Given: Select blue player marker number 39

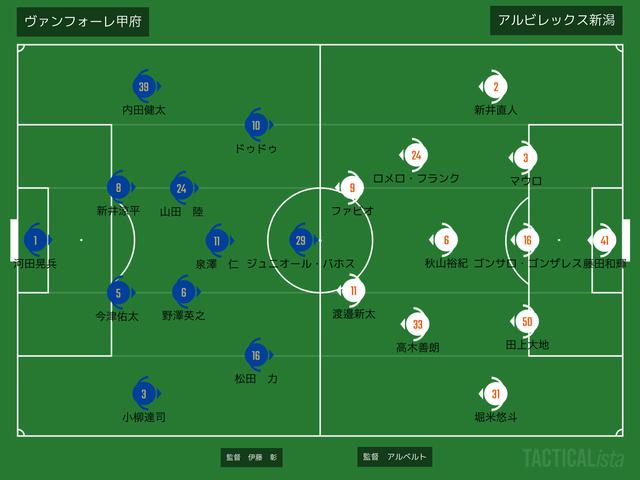Looking at the screenshot, I should [145, 87].
